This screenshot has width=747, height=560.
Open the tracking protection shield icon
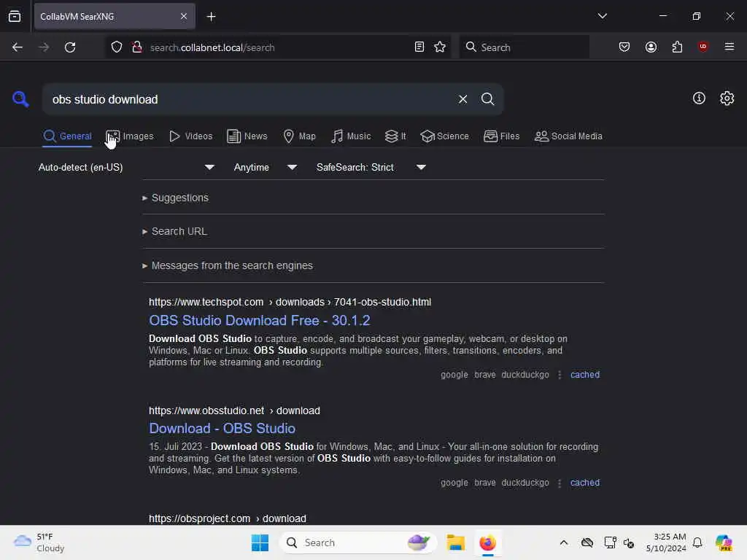[x=117, y=47]
